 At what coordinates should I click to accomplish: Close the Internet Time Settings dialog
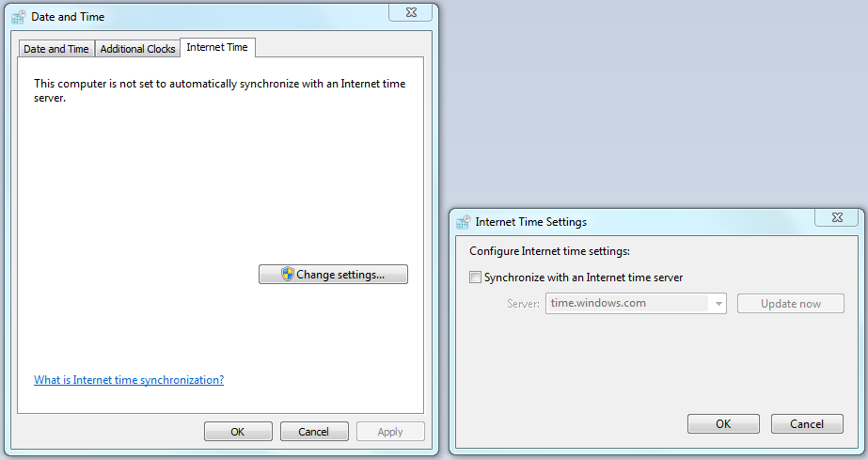click(x=836, y=218)
